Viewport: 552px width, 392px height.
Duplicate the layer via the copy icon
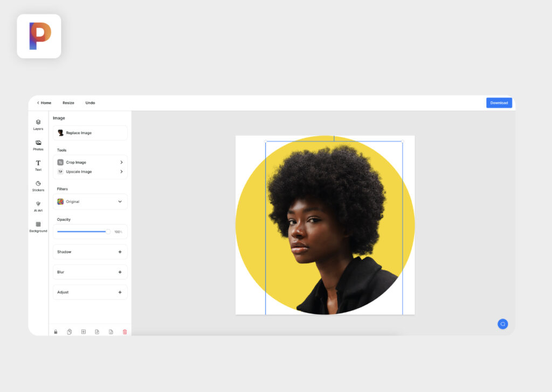click(70, 332)
